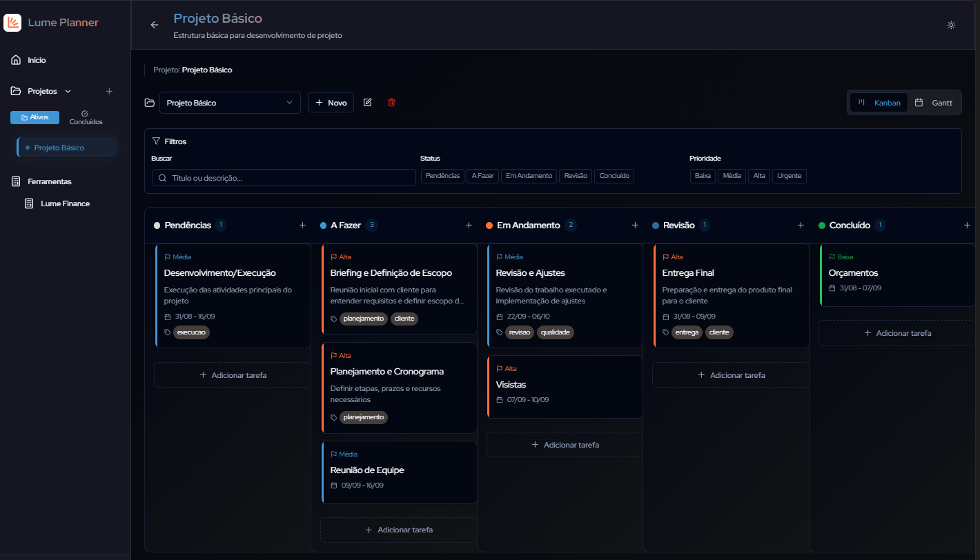Click the Novo button
Image resolution: width=980 pixels, height=560 pixels.
click(x=331, y=103)
